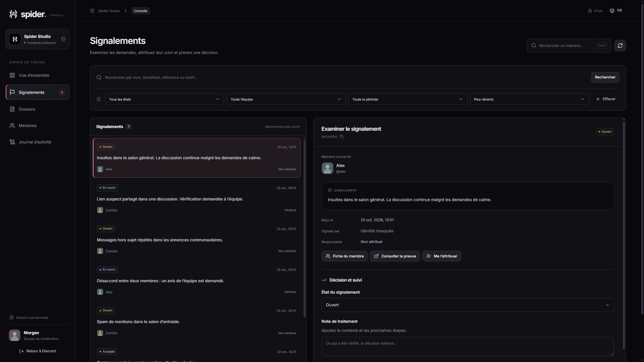
Task: Open the Toute l'équipe filter dropdown
Action: (286, 99)
